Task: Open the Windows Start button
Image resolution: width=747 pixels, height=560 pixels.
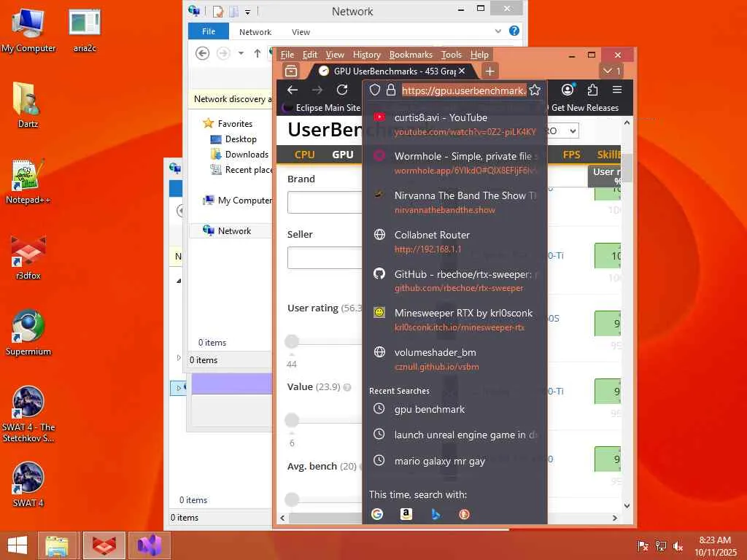Action: tap(18, 545)
